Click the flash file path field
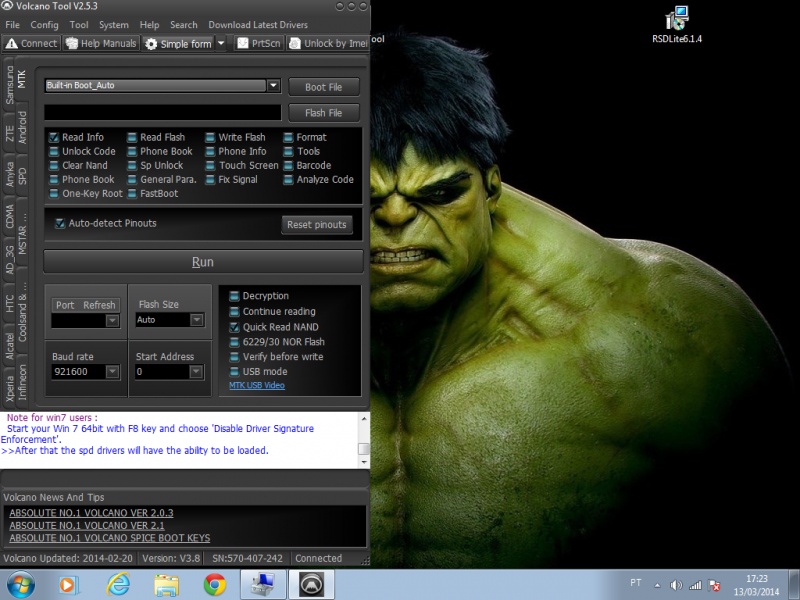The image size is (800, 600). [x=163, y=113]
